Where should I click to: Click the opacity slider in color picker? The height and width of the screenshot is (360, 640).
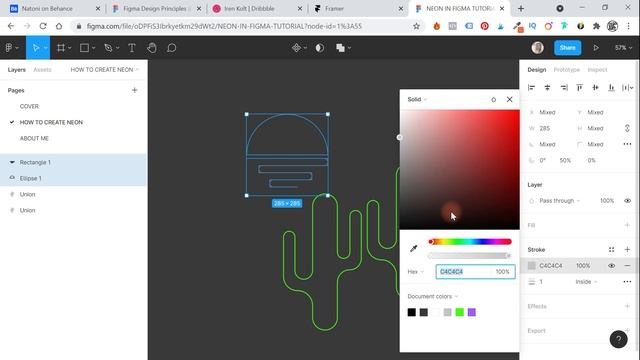tap(470, 256)
